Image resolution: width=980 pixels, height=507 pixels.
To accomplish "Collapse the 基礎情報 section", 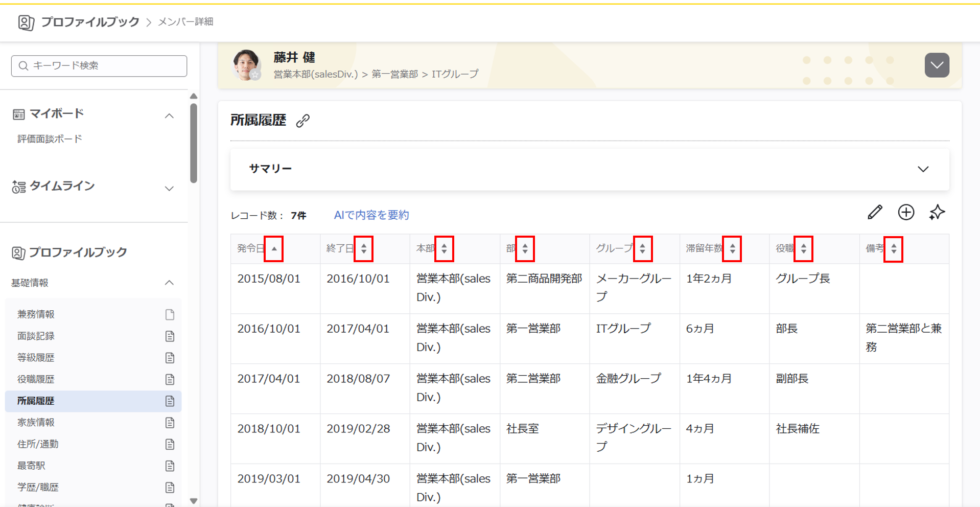I will (x=169, y=283).
